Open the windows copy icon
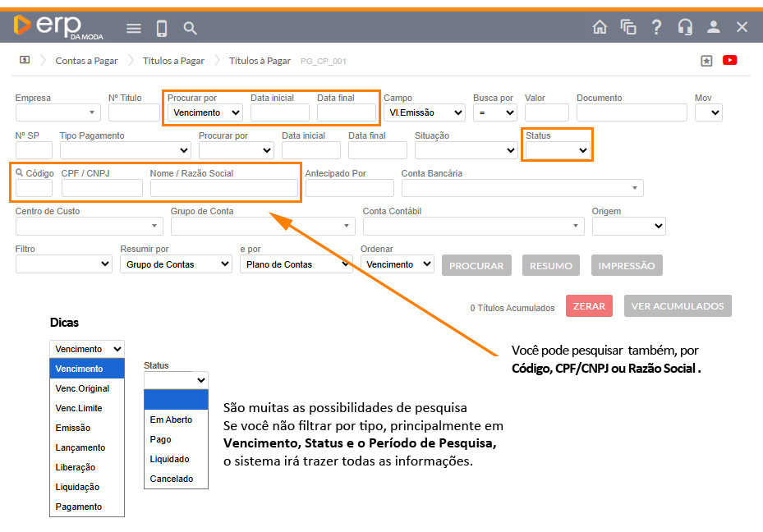763x532 pixels. click(x=628, y=26)
